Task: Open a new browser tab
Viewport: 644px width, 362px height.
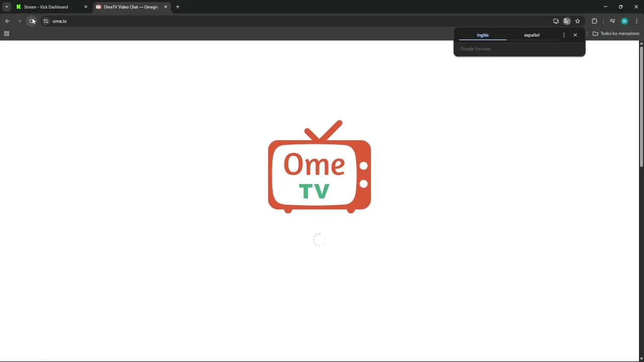Action: pyautogui.click(x=178, y=7)
